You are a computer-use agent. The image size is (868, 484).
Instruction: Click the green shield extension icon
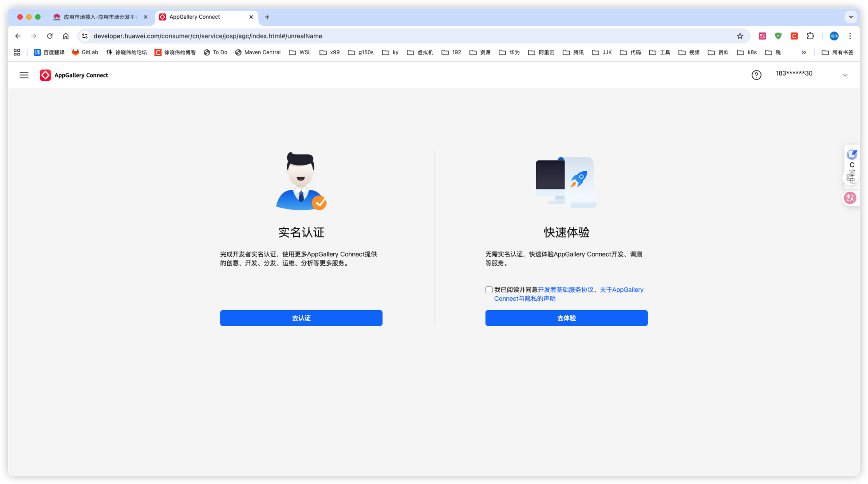(778, 36)
